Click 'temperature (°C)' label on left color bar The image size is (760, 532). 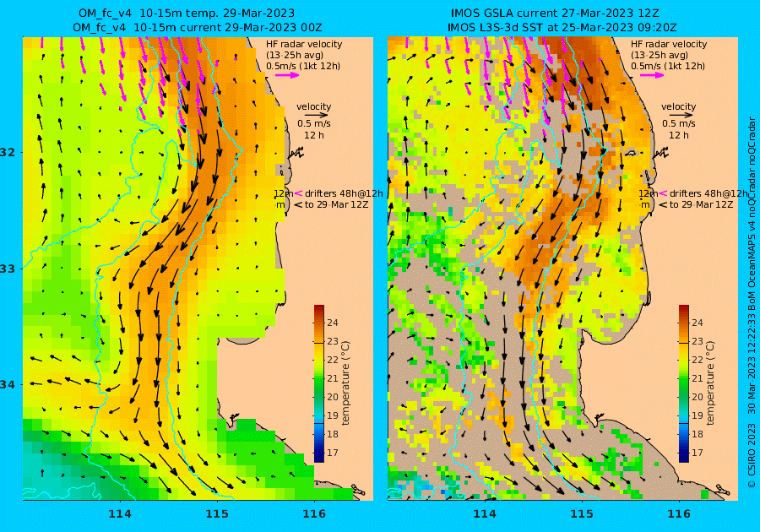[x=345, y=383]
